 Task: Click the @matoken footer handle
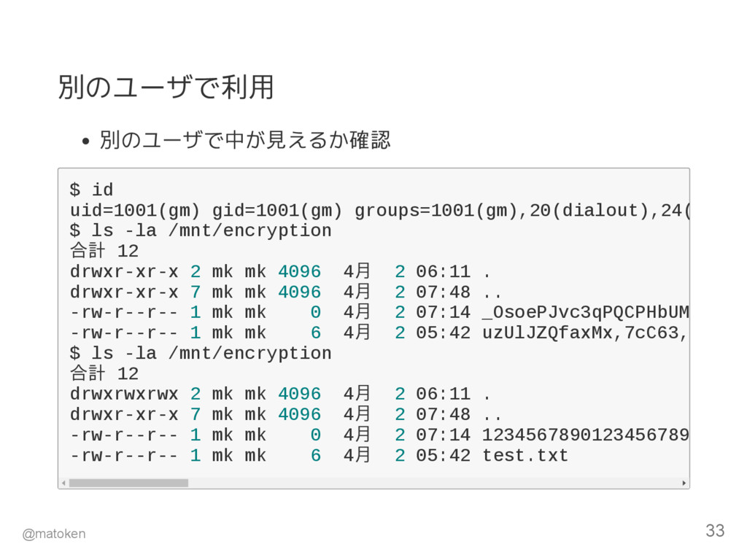click(54, 534)
